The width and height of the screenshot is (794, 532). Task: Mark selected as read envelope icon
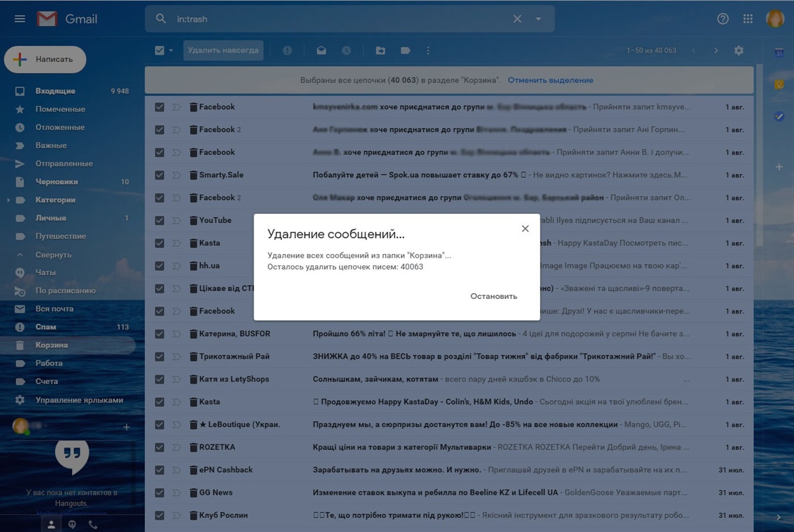[x=321, y=51]
